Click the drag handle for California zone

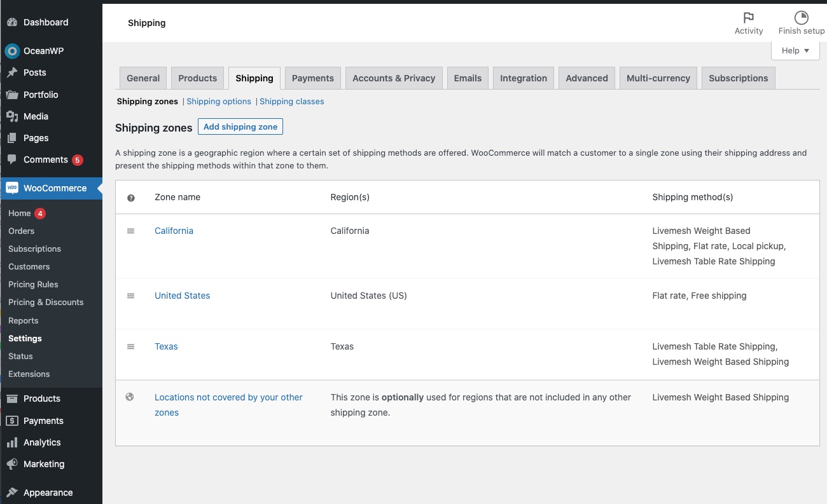[131, 231]
